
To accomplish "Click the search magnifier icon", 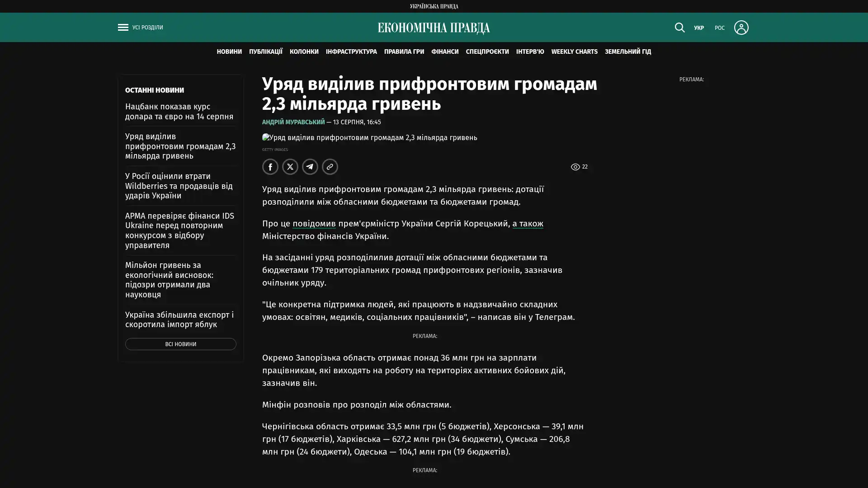I will pyautogui.click(x=679, y=28).
